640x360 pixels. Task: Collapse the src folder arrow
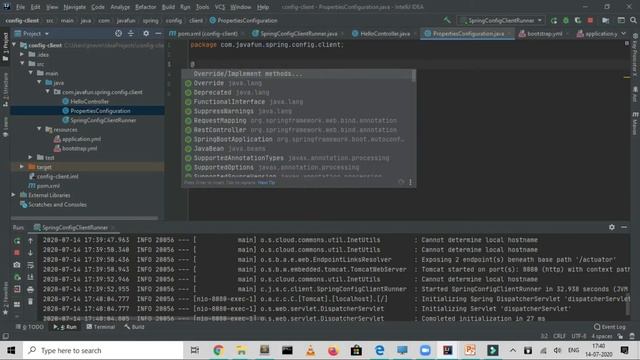pyautogui.click(x=22, y=64)
